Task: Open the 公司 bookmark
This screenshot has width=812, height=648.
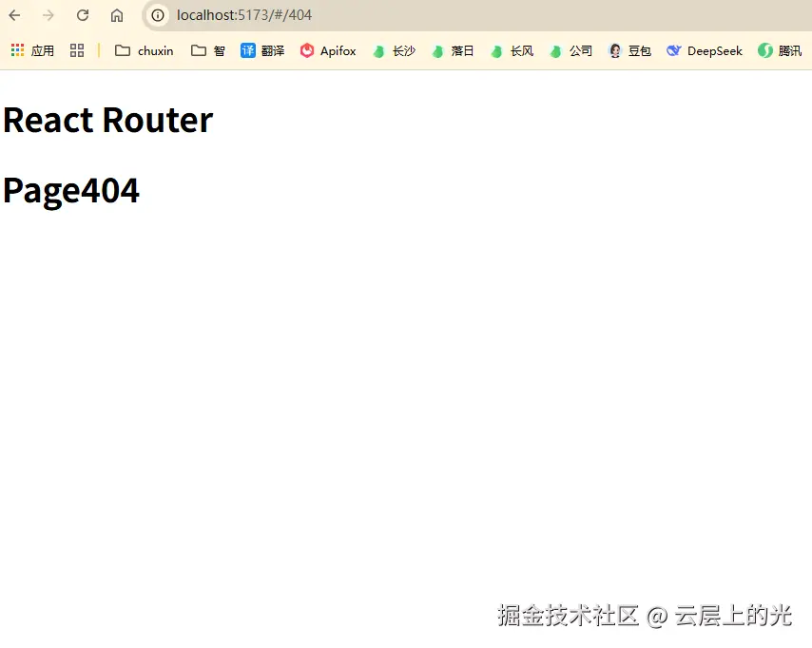Action: tap(571, 50)
